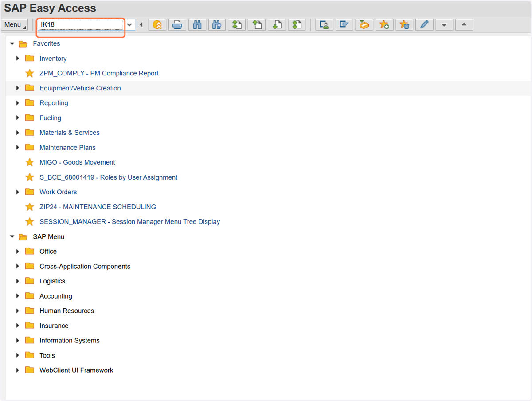
Task: Click into the transaction command field
Action: point(81,25)
